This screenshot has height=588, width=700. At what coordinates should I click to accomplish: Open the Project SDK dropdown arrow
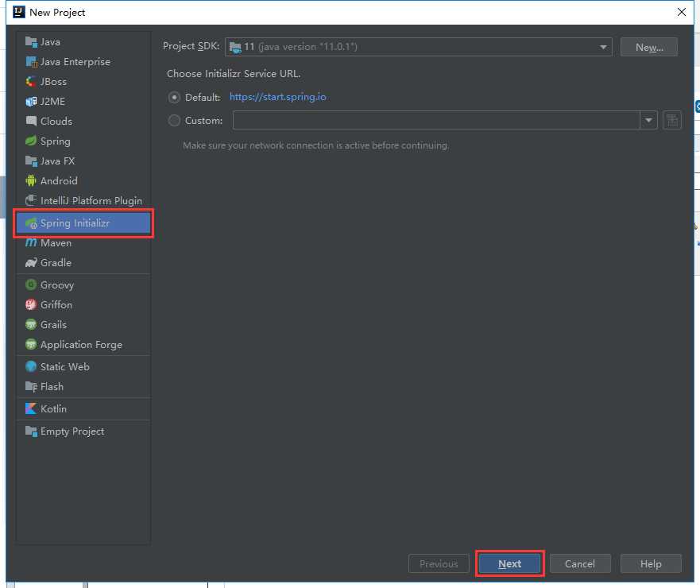tap(603, 47)
